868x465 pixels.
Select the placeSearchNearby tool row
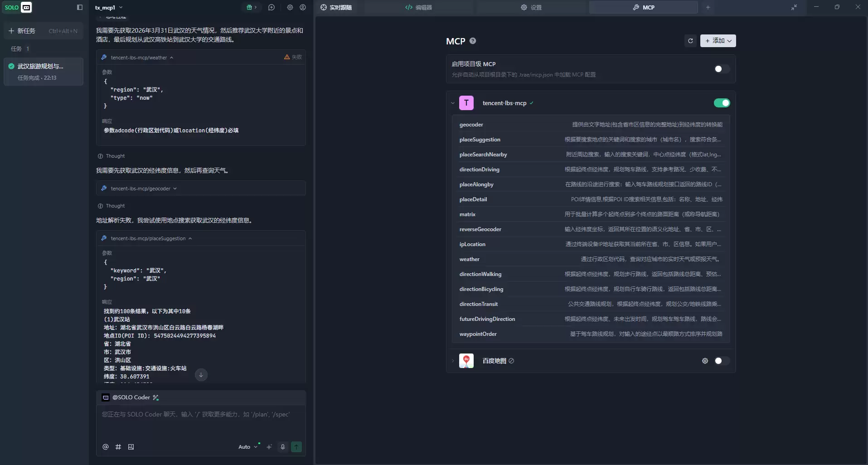click(x=591, y=155)
